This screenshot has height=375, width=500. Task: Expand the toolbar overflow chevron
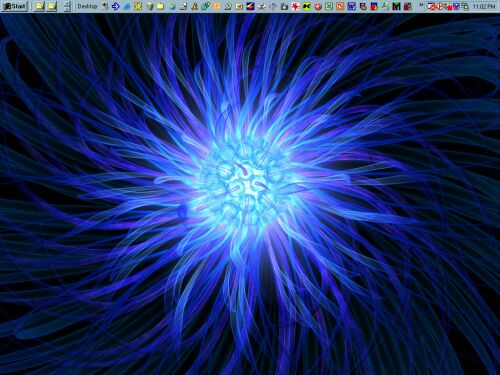(421, 5)
